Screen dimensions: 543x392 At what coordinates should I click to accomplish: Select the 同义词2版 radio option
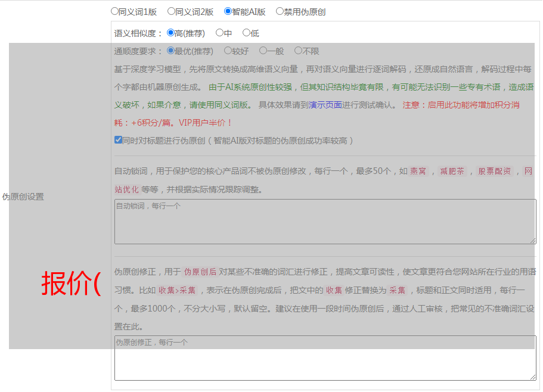click(171, 11)
